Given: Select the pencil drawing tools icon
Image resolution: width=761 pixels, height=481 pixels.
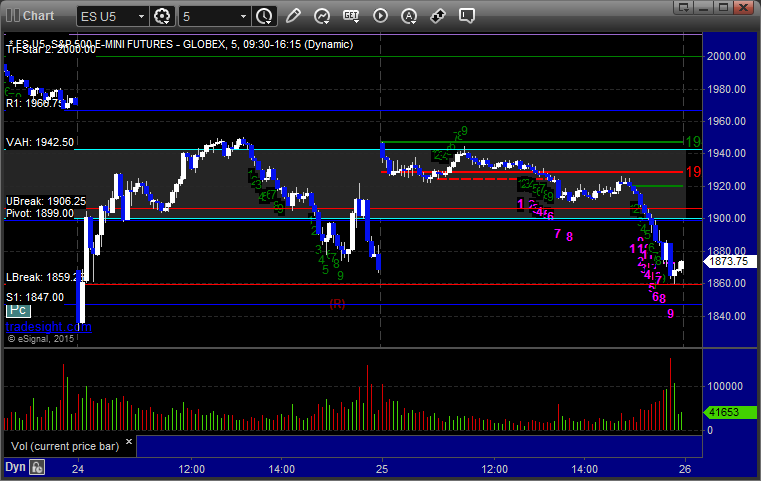Looking at the screenshot, I should pos(293,16).
